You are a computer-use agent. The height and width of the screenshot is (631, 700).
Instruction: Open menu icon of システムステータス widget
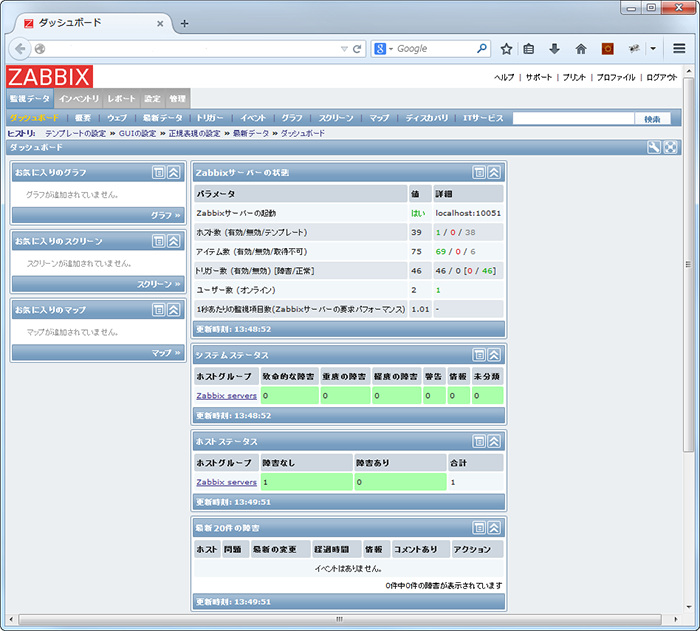click(479, 355)
